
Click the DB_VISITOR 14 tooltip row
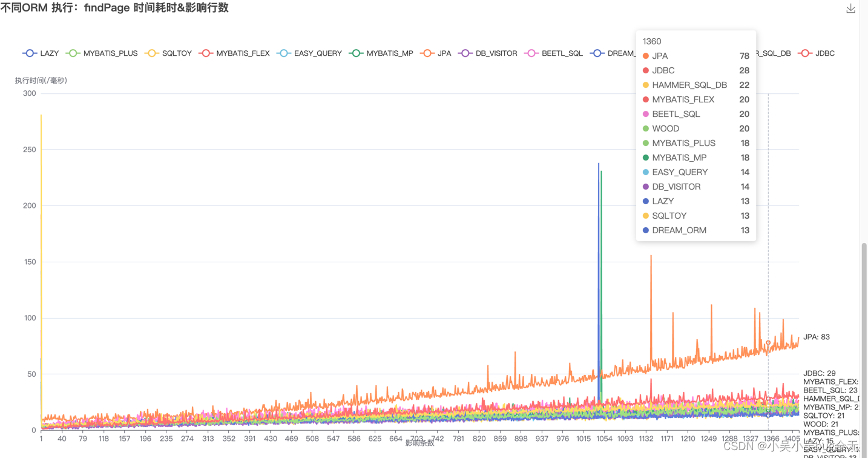[696, 187]
